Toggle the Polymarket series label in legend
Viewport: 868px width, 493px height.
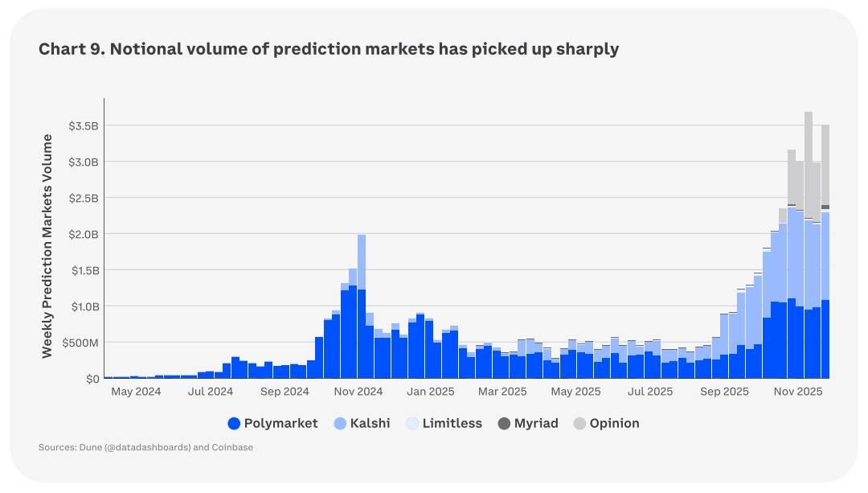280,424
